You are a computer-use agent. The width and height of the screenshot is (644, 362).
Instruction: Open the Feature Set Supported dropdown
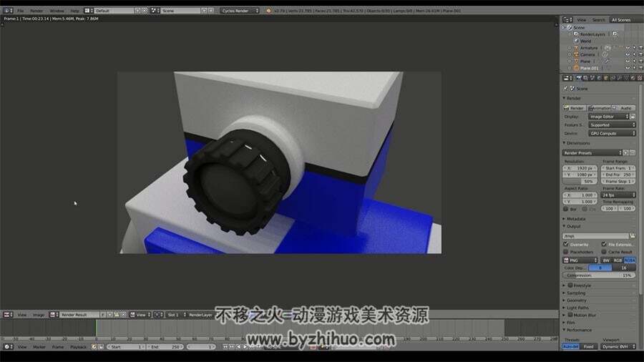pyautogui.click(x=612, y=124)
